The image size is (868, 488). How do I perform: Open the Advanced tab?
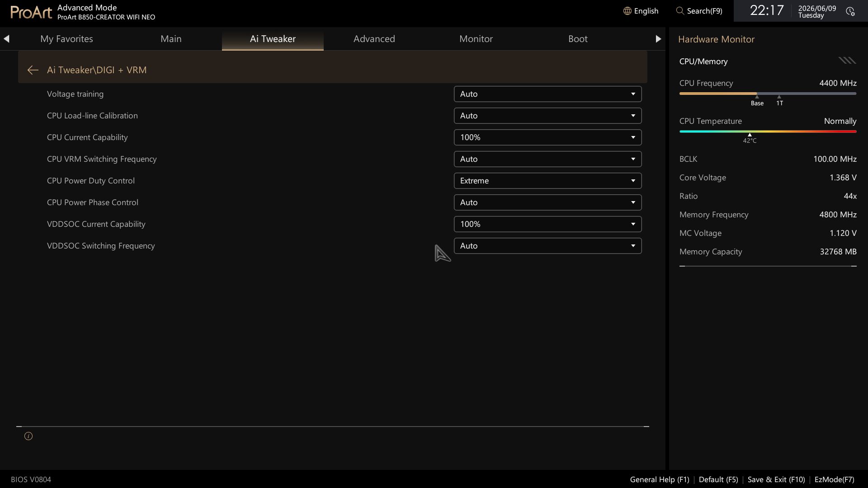coord(374,39)
